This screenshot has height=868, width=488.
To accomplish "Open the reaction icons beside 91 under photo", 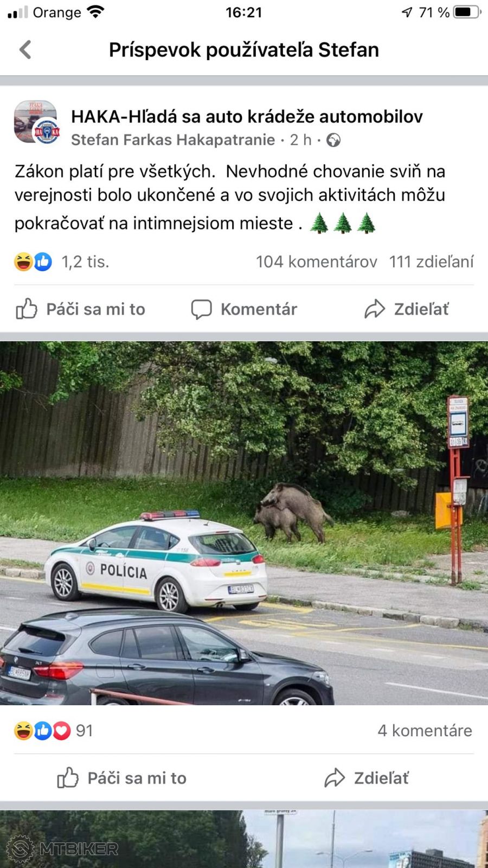I will 42,731.
